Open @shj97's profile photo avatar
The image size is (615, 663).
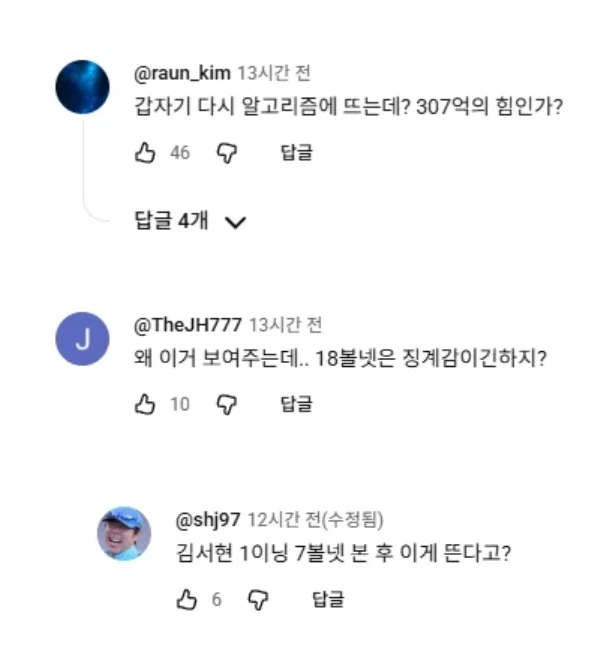124,534
